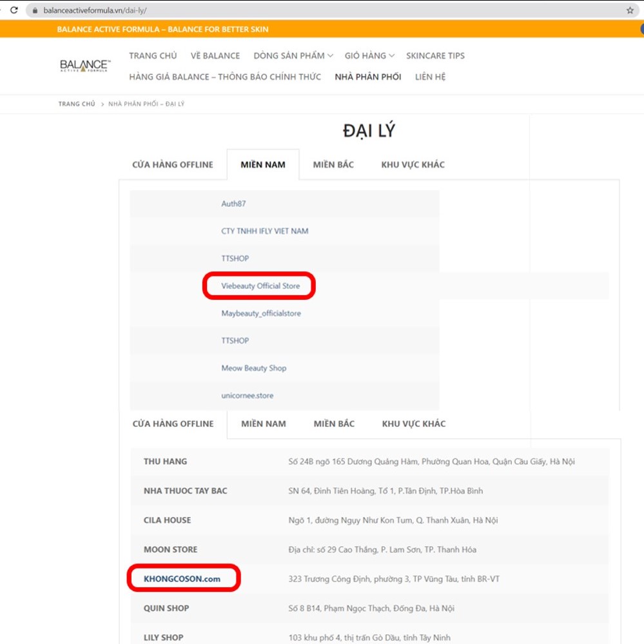Click the CILA HOUSE store name
This screenshot has width=644, height=644.
coord(167,520)
